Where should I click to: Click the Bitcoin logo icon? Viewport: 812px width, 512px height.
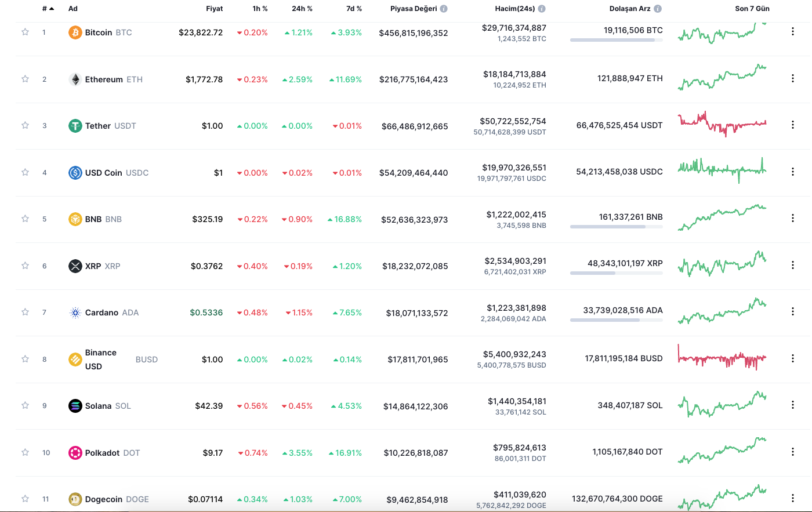pos(75,32)
